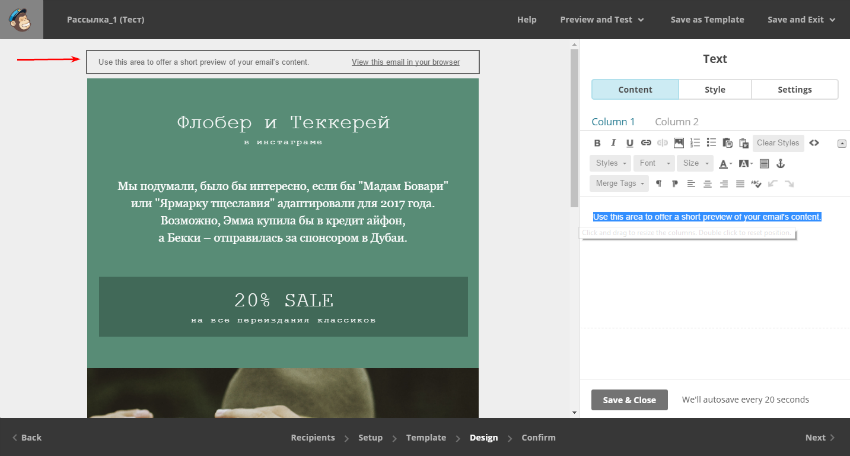The width and height of the screenshot is (850, 456).
Task: Expand the Preview and Test menu
Action: pos(602,20)
